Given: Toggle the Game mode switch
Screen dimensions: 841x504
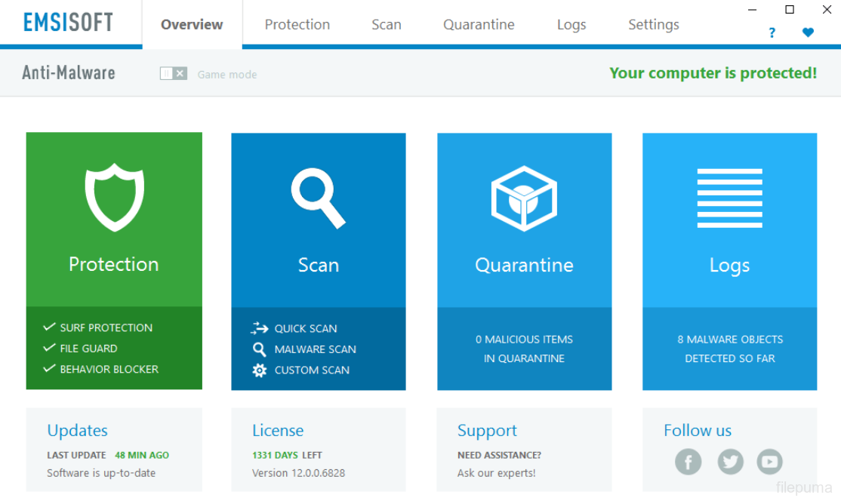Looking at the screenshot, I should (173, 74).
